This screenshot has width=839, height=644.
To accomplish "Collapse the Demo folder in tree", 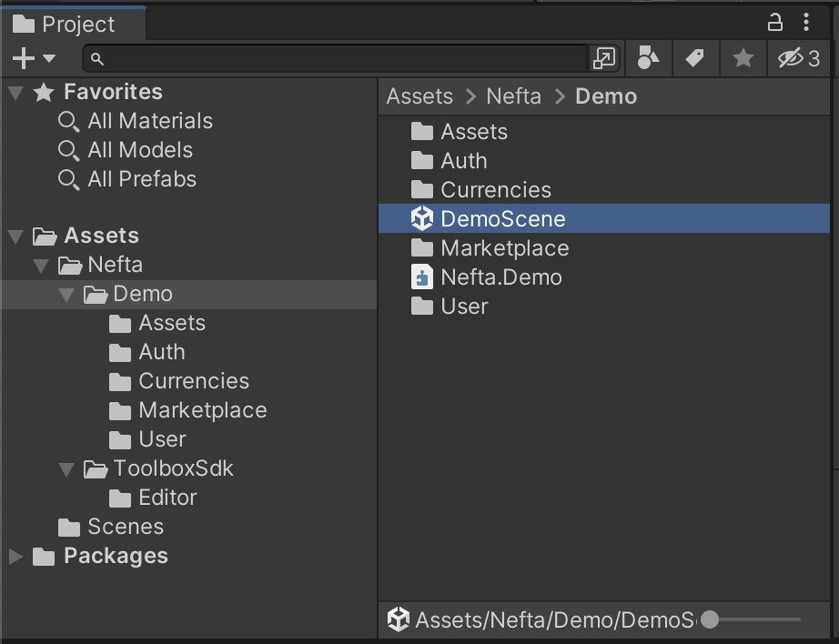I will click(66, 295).
